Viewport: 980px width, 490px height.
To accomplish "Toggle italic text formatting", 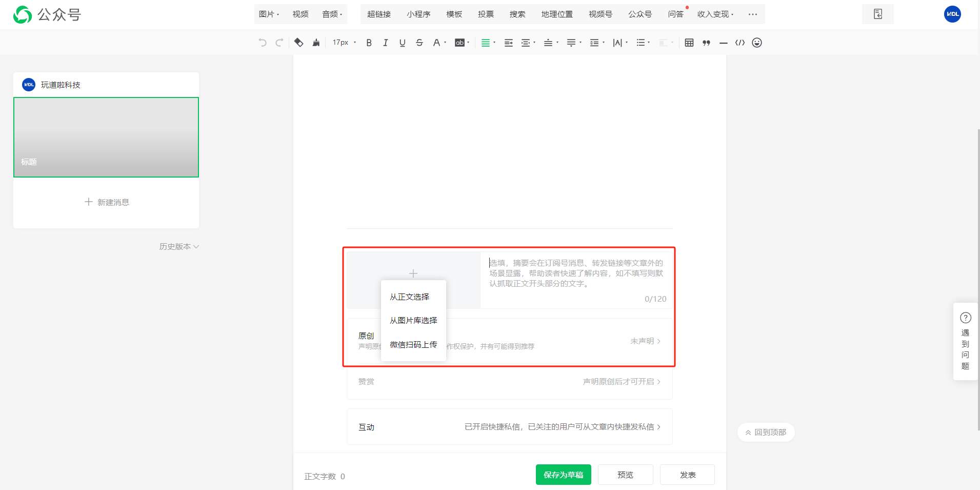I will [385, 43].
